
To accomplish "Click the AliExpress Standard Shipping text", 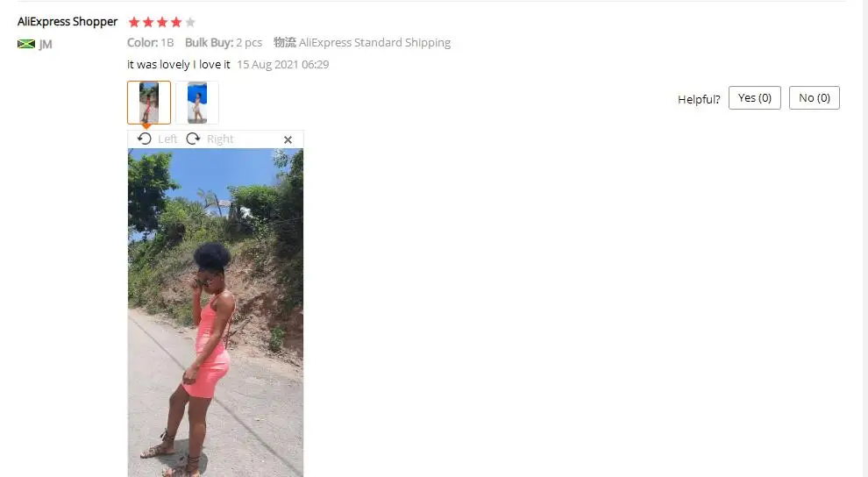I will pyautogui.click(x=374, y=43).
